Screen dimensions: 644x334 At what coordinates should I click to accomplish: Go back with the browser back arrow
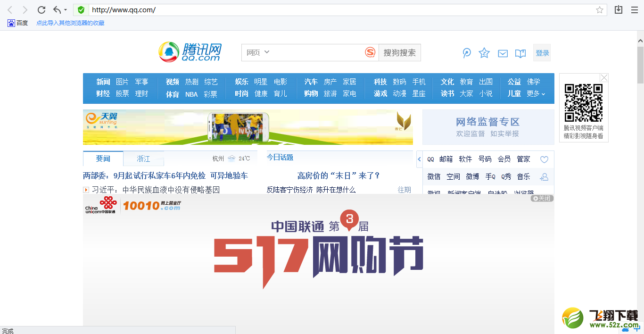click(x=10, y=10)
